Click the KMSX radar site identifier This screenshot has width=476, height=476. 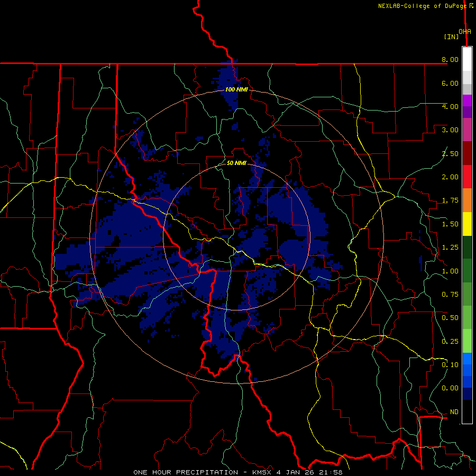262,472
